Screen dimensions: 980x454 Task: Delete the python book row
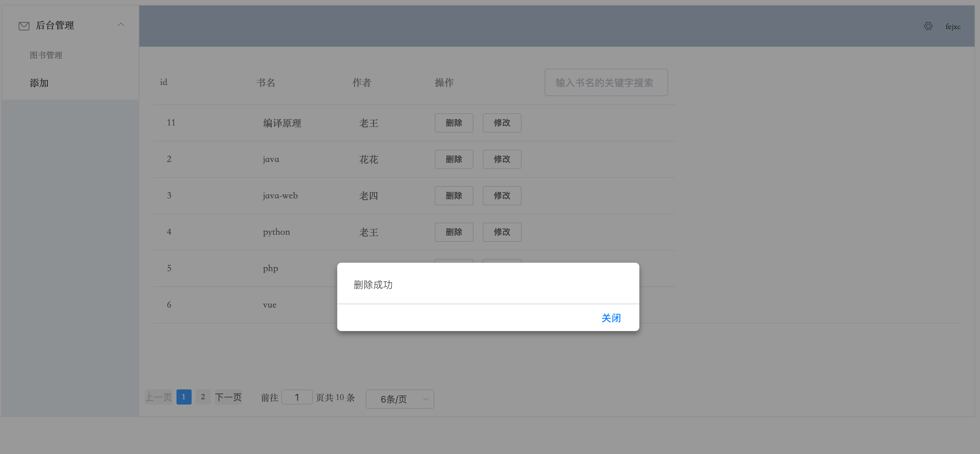[454, 232]
